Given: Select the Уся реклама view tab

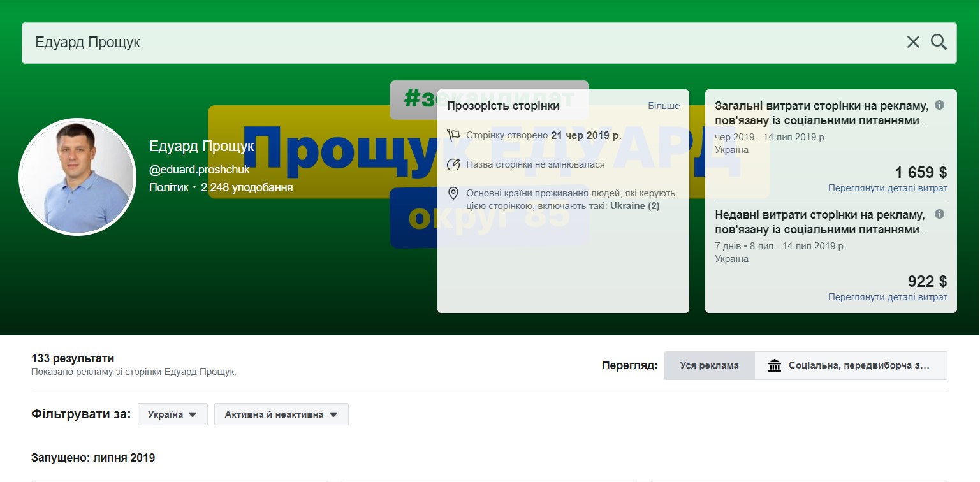Looking at the screenshot, I should (709, 366).
